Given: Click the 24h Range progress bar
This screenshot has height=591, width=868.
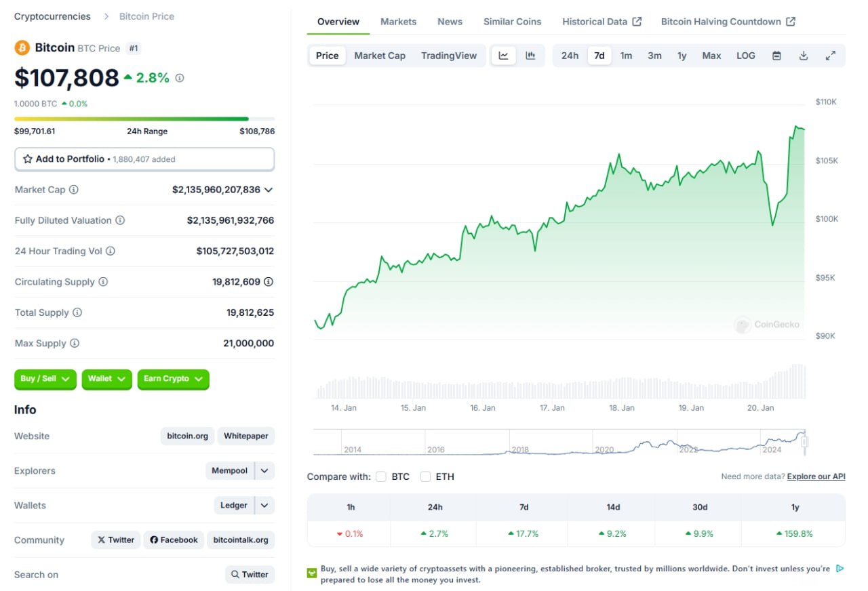Looking at the screenshot, I should (x=144, y=119).
